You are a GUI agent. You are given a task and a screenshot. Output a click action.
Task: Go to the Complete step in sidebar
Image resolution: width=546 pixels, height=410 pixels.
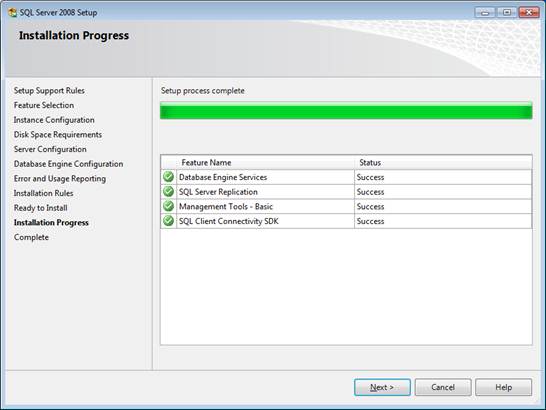[31, 237]
